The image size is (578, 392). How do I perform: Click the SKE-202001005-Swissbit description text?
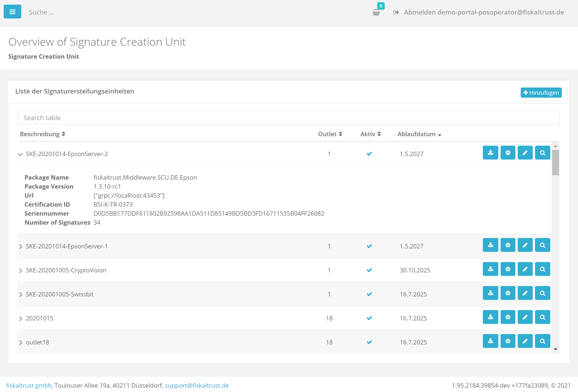tap(60, 294)
